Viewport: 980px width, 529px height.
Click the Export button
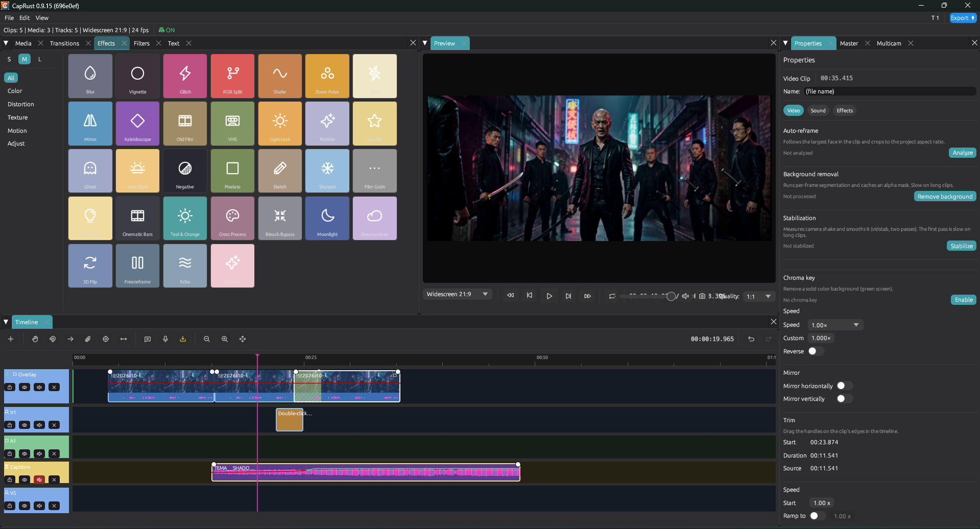click(x=963, y=18)
